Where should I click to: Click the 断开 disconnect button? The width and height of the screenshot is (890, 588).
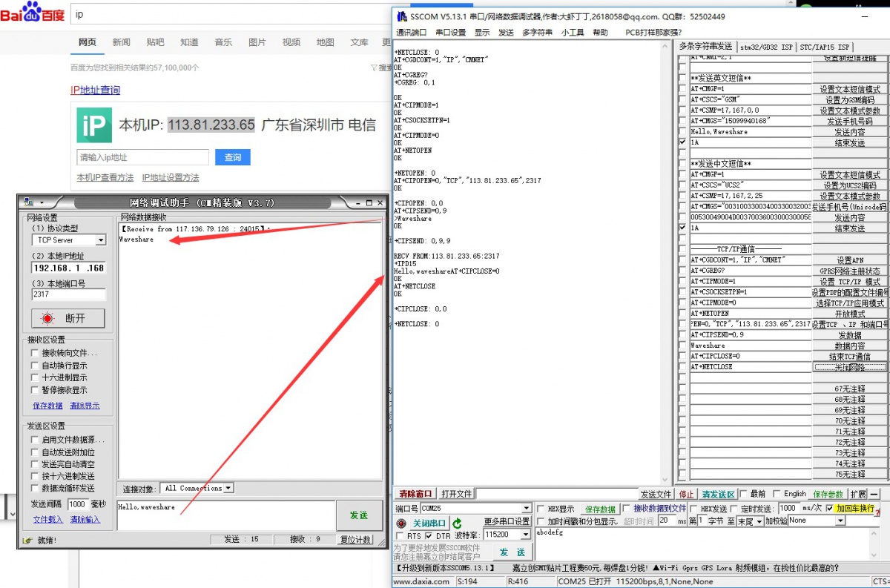pyautogui.click(x=68, y=318)
